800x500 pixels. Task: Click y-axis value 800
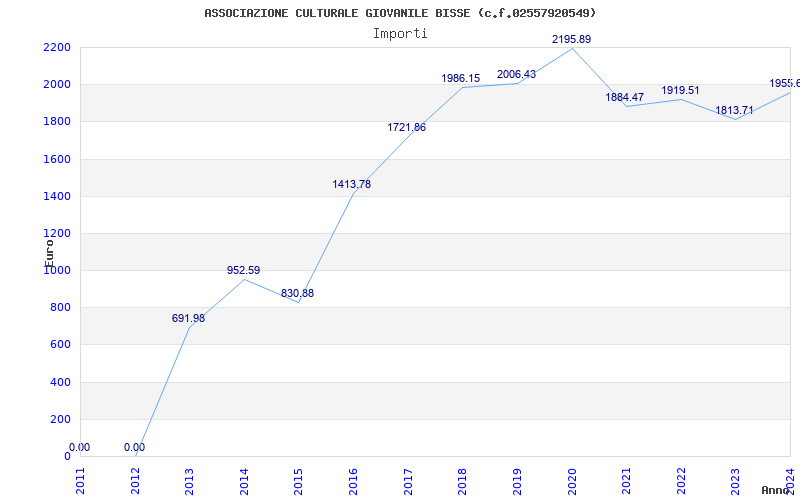coord(60,308)
